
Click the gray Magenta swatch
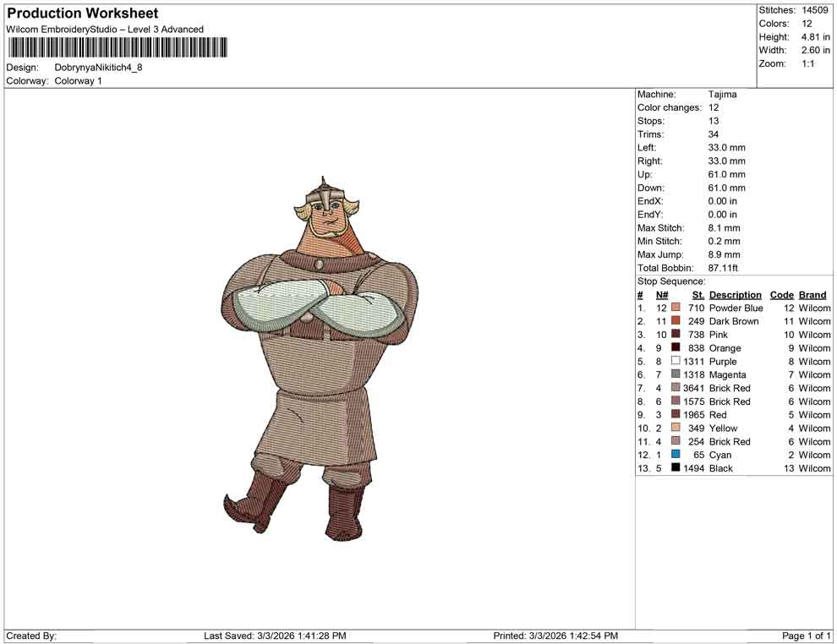click(x=676, y=374)
